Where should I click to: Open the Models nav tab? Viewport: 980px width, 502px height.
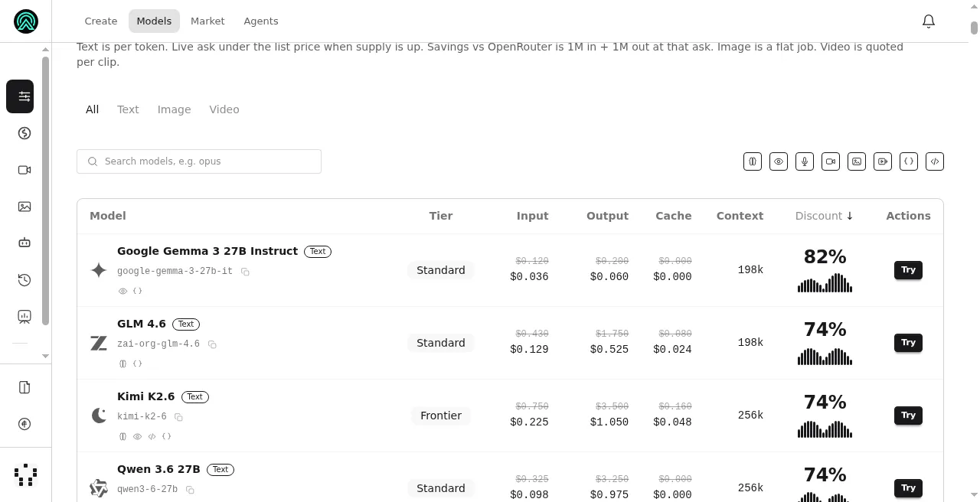pos(154,21)
